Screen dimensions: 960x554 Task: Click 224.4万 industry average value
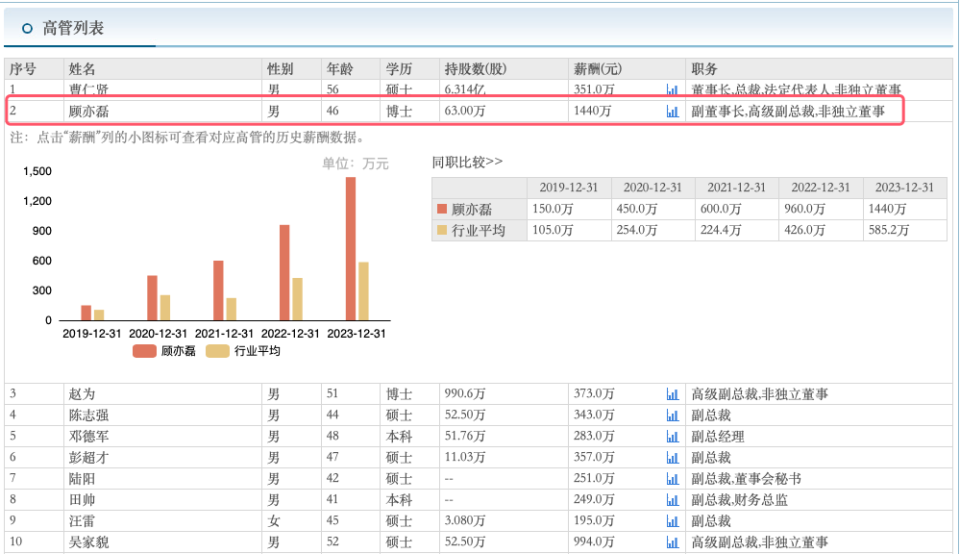point(721,231)
